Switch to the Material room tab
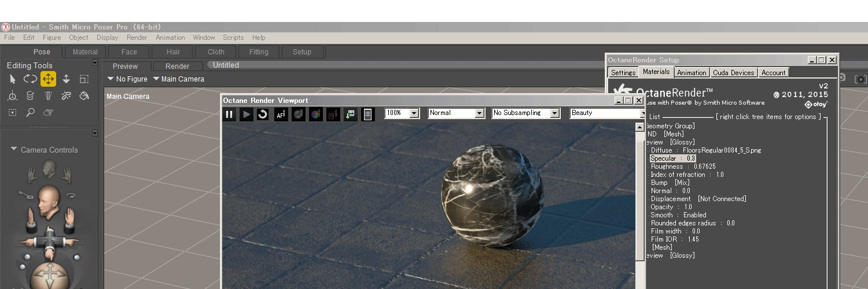 click(x=85, y=51)
